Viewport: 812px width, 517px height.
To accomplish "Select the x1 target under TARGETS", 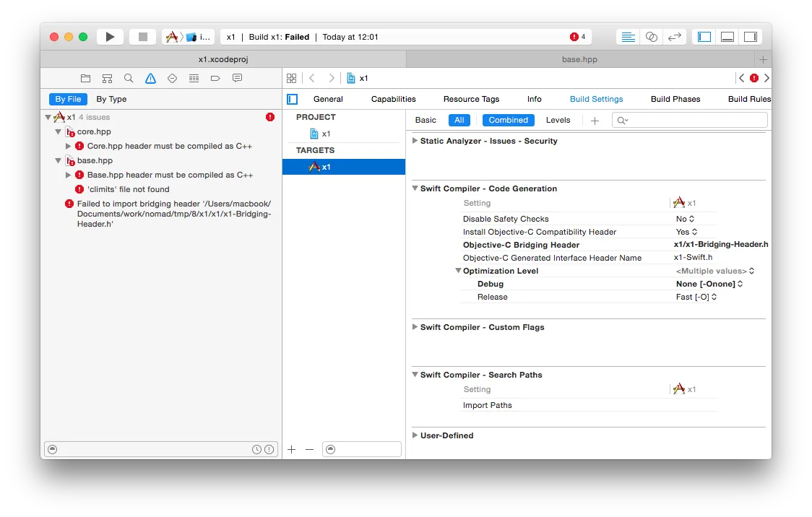I will coord(344,167).
